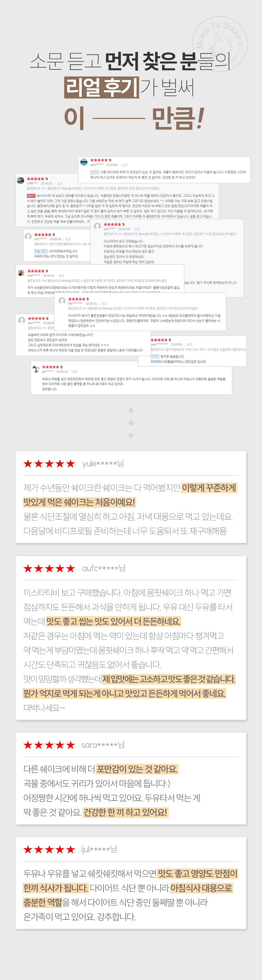This screenshot has height=980, width=262.
Task: Click the '리얼 후기' highlighted headline box
Action: (x=102, y=87)
